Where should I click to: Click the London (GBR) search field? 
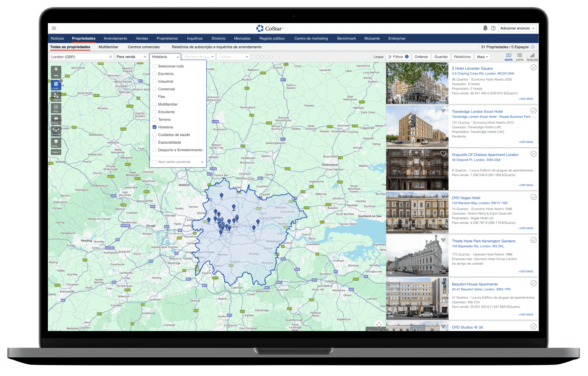79,57
